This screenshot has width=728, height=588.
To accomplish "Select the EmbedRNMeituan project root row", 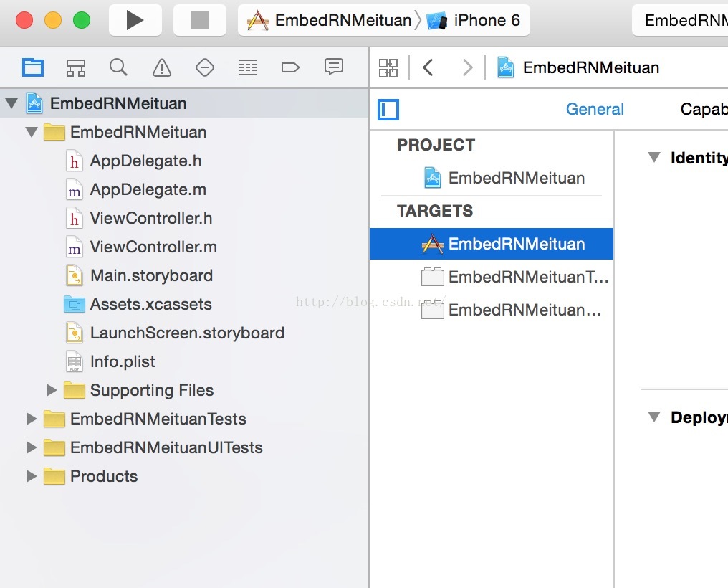I will pos(184,103).
